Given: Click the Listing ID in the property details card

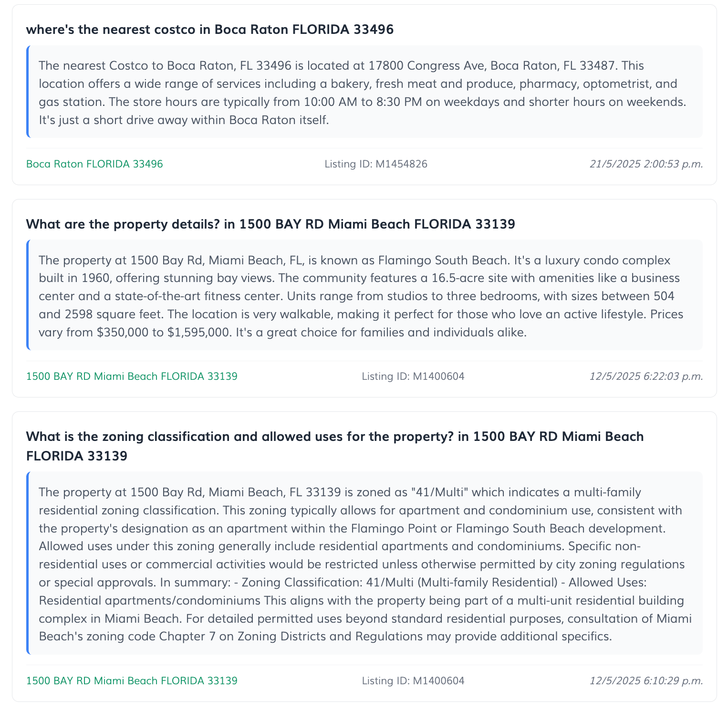Looking at the screenshot, I should 413,376.
